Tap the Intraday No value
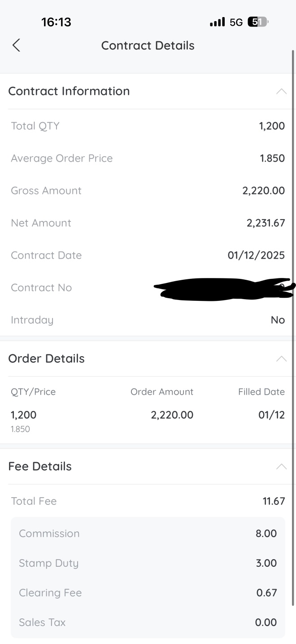This screenshot has height=644, width=296. tap(278, 320)
